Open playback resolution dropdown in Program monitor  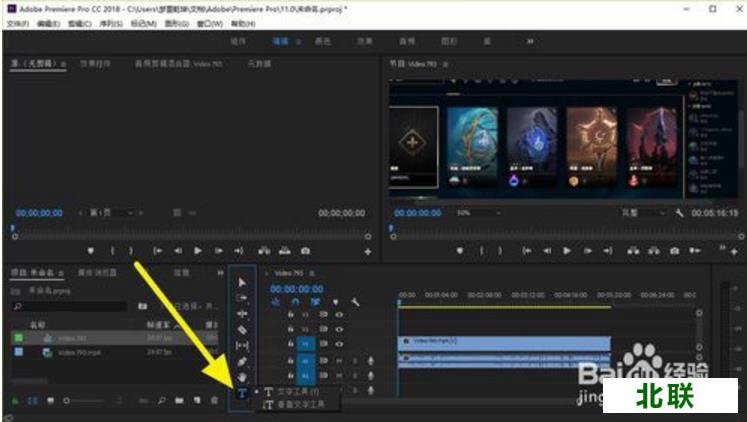coord(641,213)
